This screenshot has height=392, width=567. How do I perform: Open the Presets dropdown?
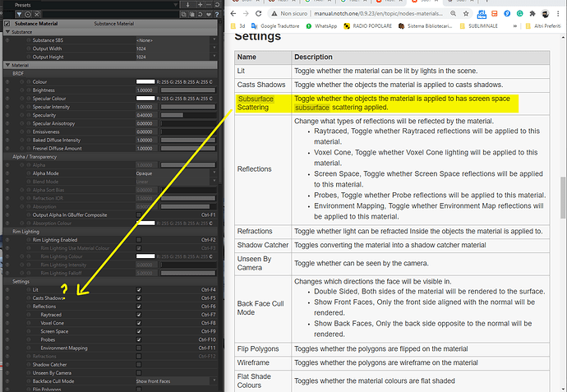pos(176,5)
